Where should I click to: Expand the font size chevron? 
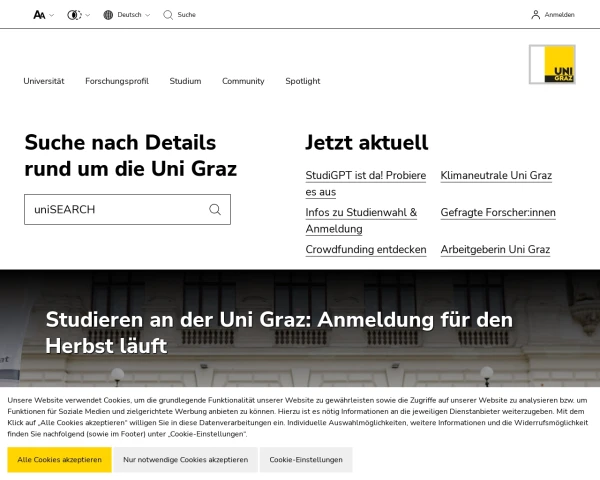point(52,15)
